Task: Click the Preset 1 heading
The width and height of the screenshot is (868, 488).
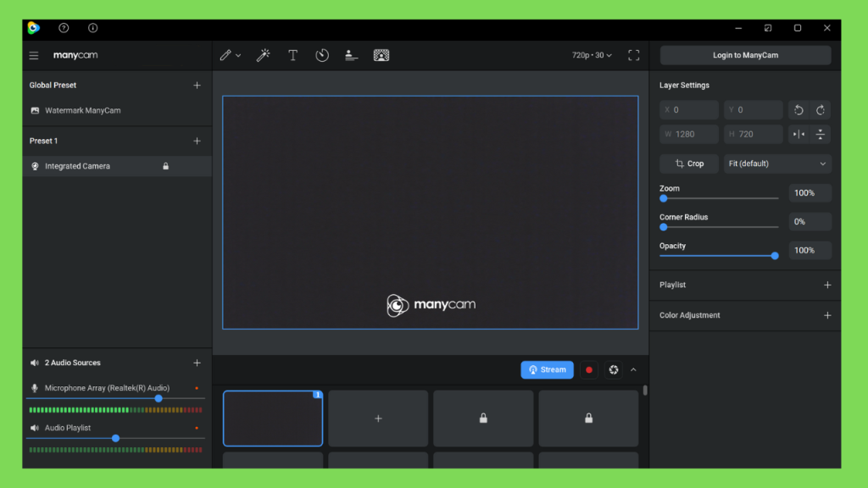Action: tap(43, 141)
